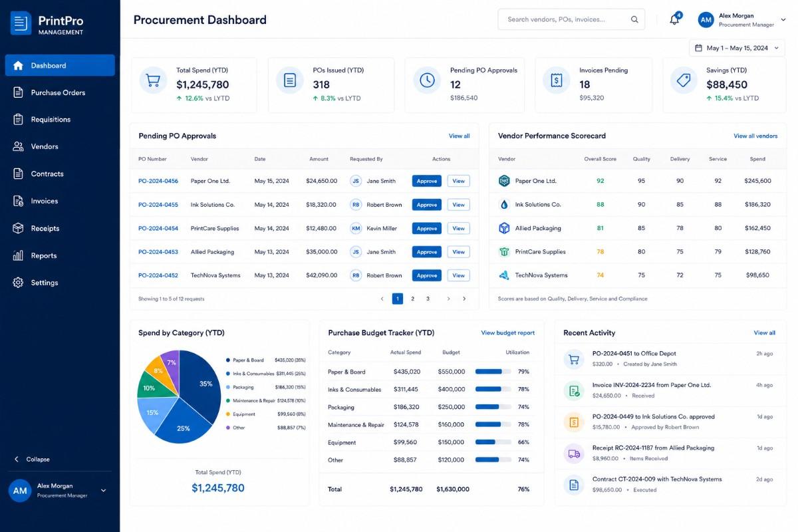Click the calendar icon in date range picker

pyautogui.click(x=699, y=48)
